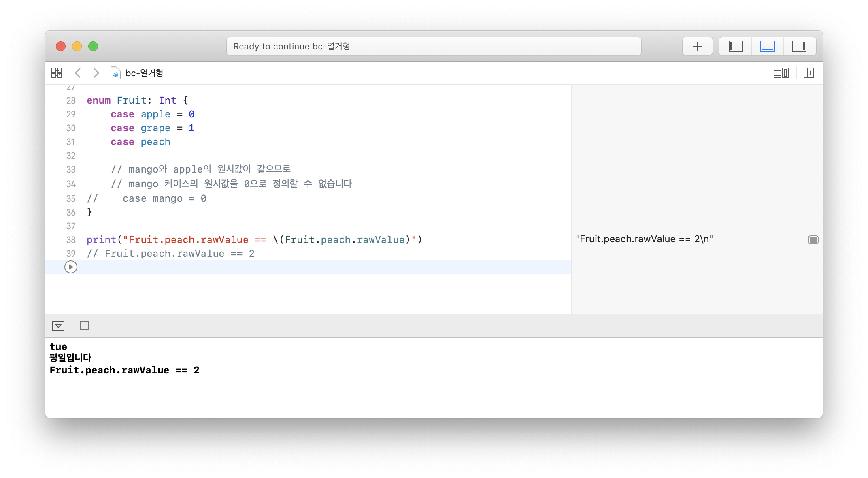Click the activity status field
The width and height of the screenshot is (868, 478).
coord(433,46)
